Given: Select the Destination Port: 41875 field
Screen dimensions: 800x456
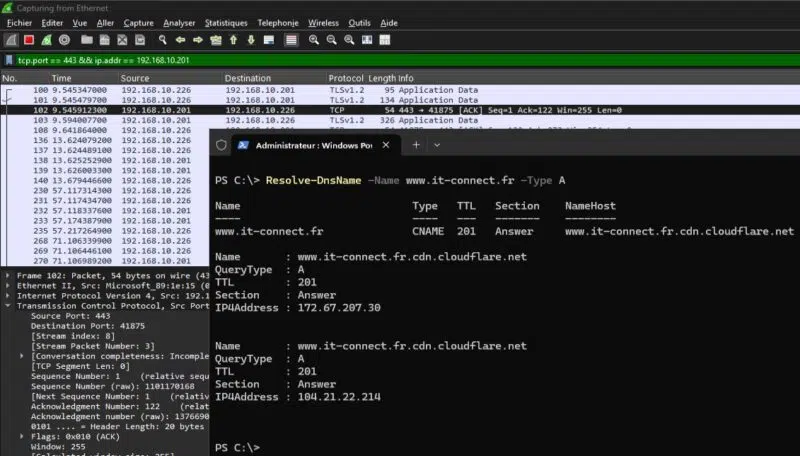Looking at the screenshot, I should coord(88,326).
